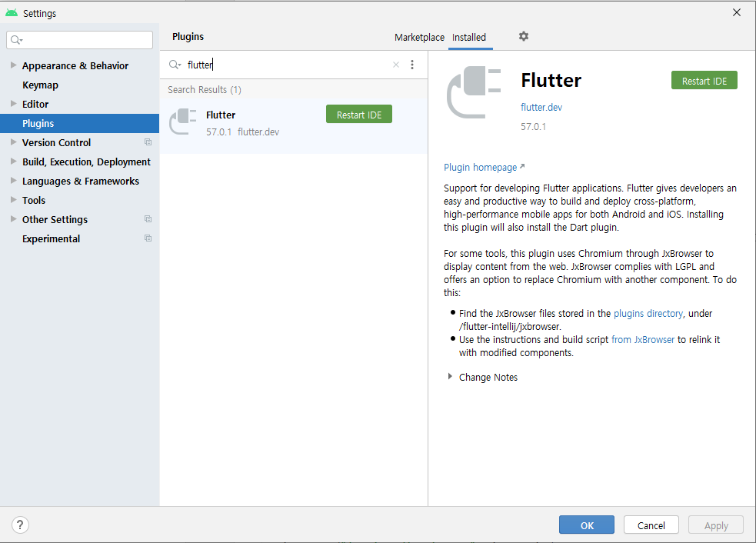Switch to the Installed tab
The height and width of the screenshot is (543, 756).
coord(469,38)
